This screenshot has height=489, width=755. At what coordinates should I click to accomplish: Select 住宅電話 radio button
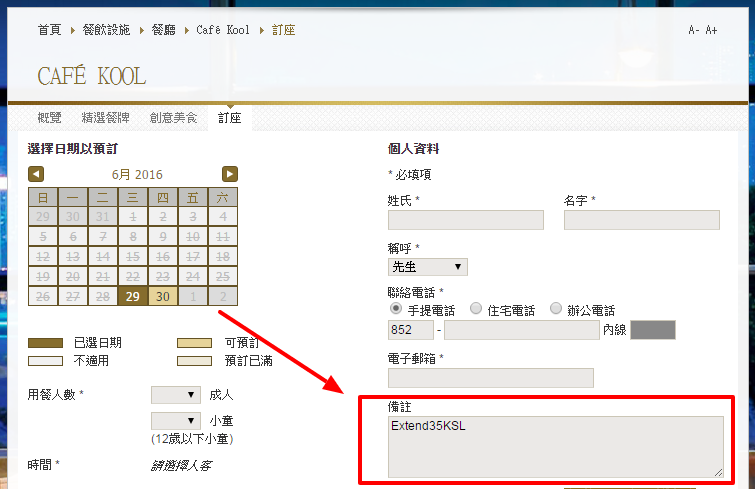point(476,308)
